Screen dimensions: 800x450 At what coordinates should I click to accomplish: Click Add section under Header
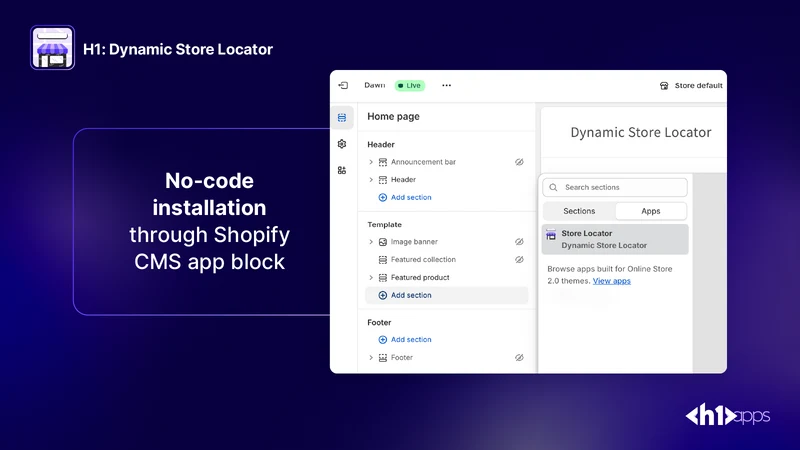pos(411,197)
